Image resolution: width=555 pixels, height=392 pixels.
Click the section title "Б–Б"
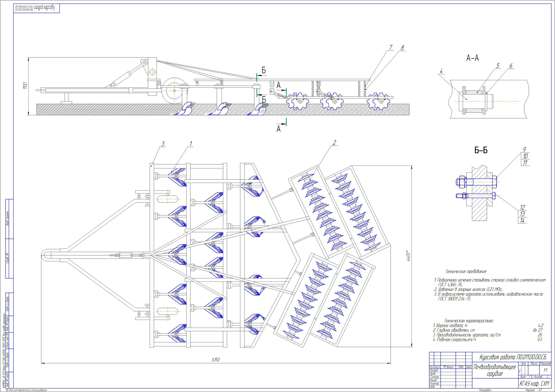click(x=481, y=150)
